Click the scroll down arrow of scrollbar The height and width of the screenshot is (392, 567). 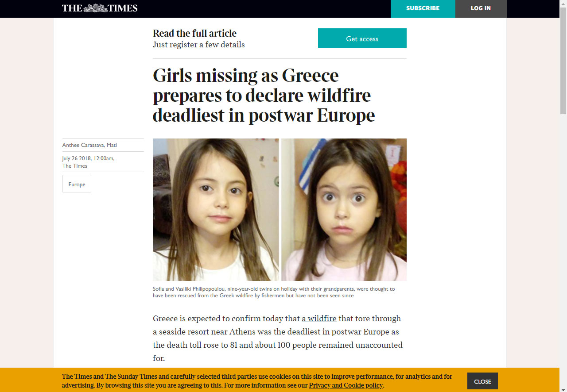coord(563,388)
